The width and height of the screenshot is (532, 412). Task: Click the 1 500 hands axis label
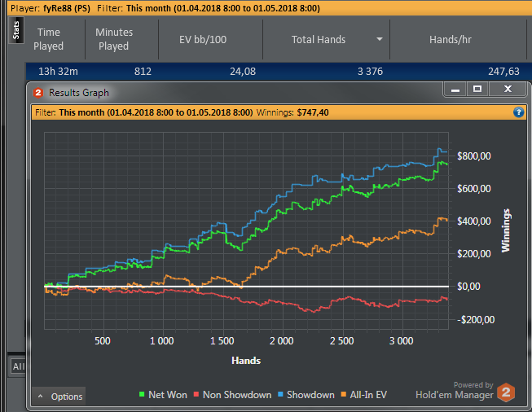click(x=222, y=341)
